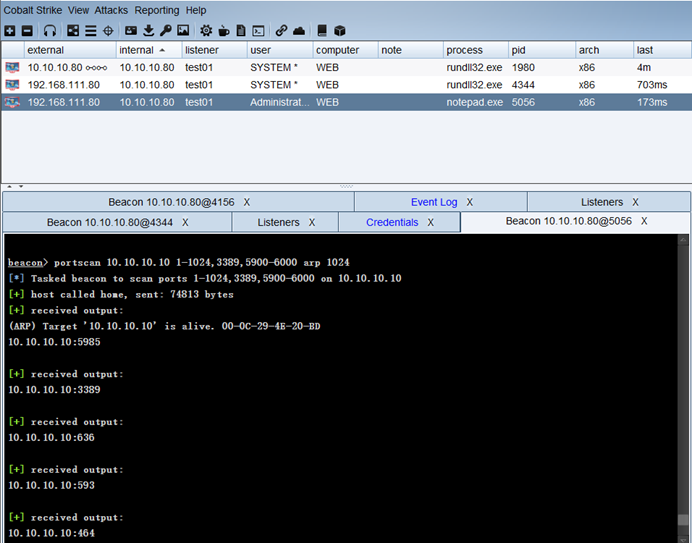Image resolution: width=692 pixels, height=543 pixels.
Task: Close the Event Log tab
Action: [x=470, y=202]
